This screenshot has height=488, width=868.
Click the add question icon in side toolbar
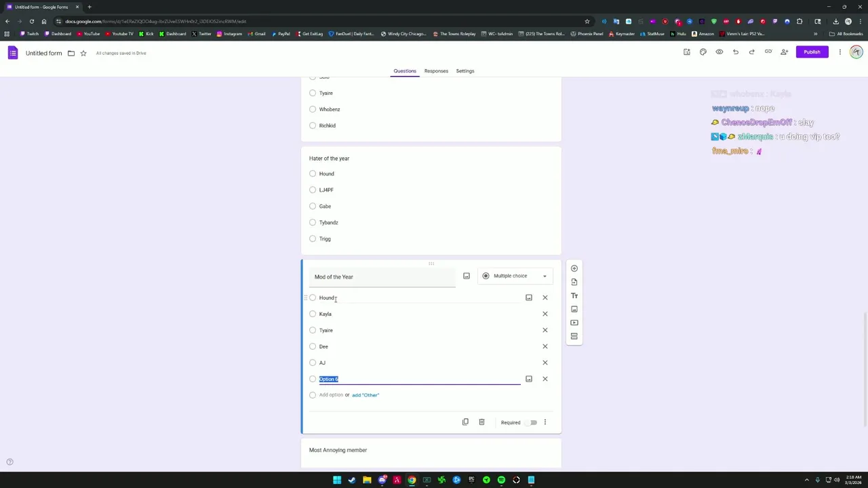574,268
